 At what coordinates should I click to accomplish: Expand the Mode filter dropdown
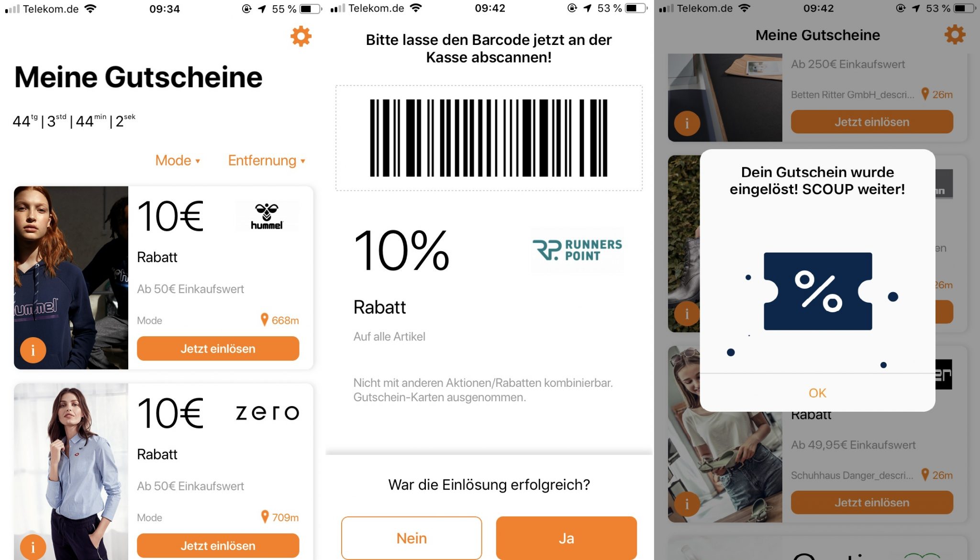click(178, 160)
